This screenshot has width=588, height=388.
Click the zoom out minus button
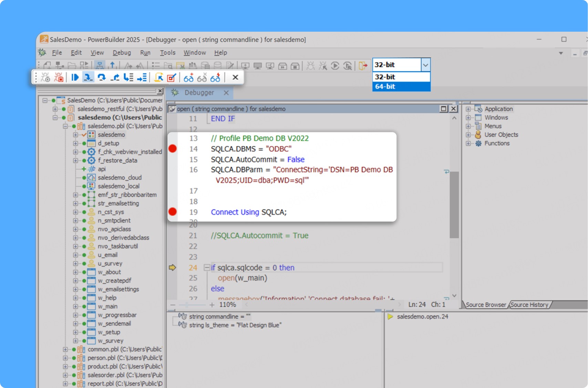coord(173,305)
